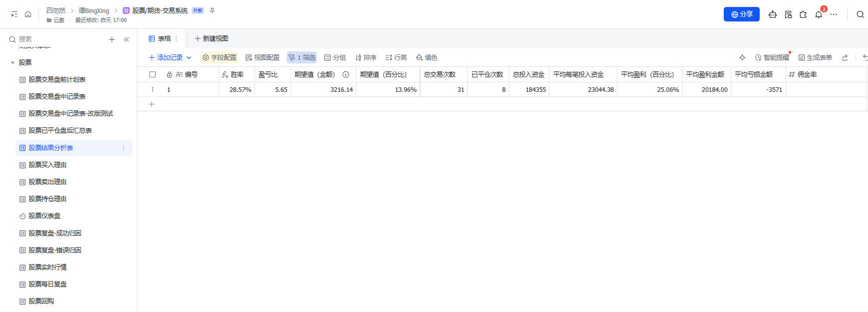Open 股票回购 table
Image resolution: width=868 pixels, height=312 pixels.
(x=41, y=301)
